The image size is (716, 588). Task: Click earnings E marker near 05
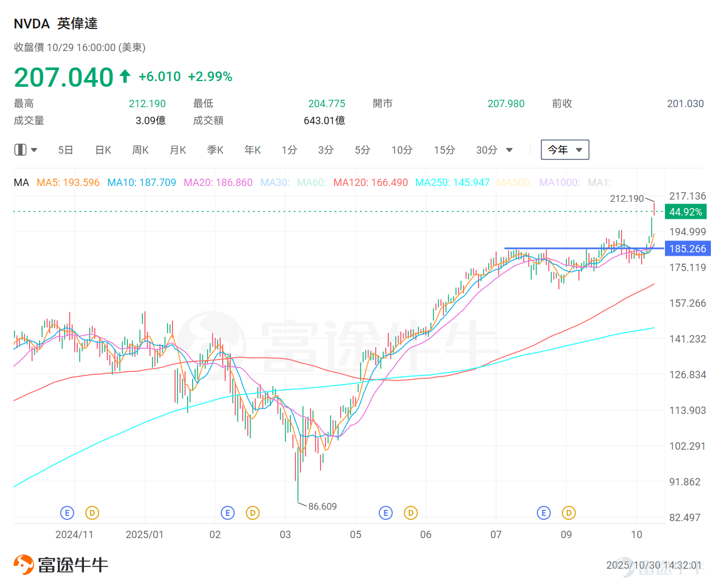[385, 513]
